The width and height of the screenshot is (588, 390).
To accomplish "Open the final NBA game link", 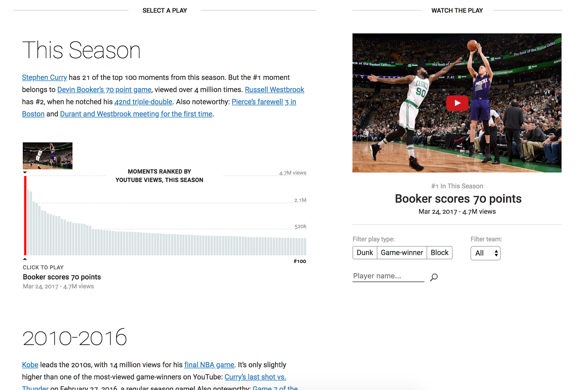I will tap(209, 365).
